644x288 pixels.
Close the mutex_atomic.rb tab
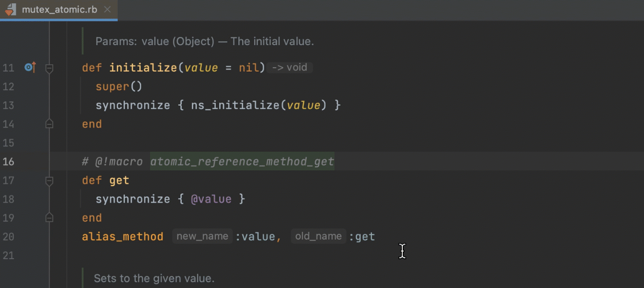pyautogui.click(x=108, y=10)
